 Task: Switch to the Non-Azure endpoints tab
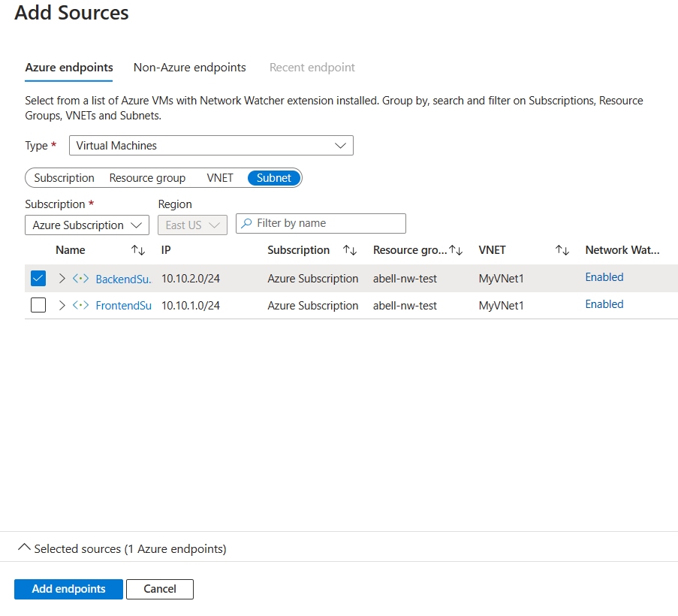click(189, 67)
